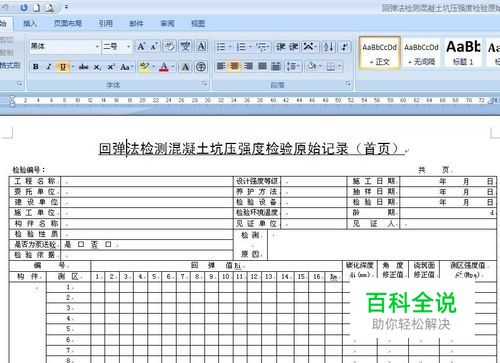Apply the 无间隔 style
This screenshot has width=500, height=363.
pyautogui.click(x=421, y=53)
